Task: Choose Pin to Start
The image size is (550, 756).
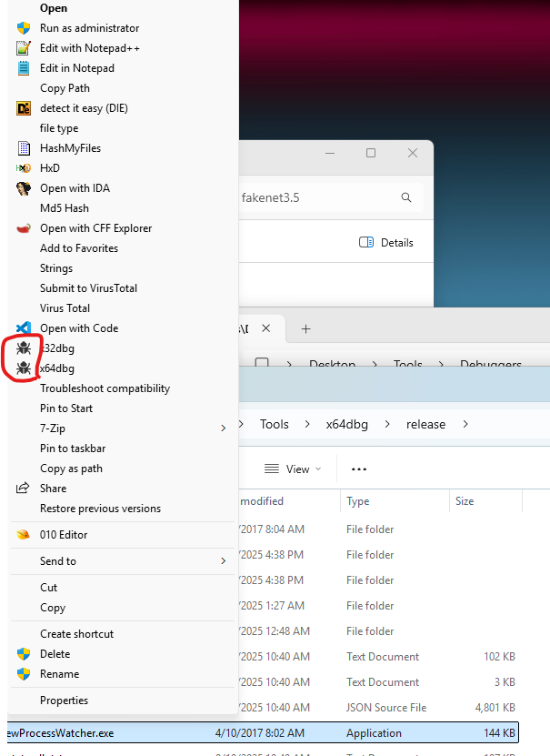Action: click(x=66, y=408)
